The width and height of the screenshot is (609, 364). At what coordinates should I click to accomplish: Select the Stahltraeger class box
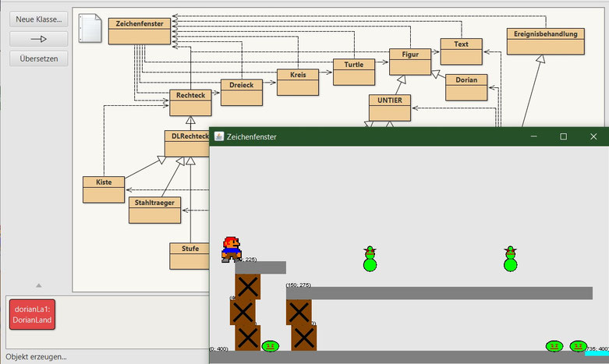(154, 210)
